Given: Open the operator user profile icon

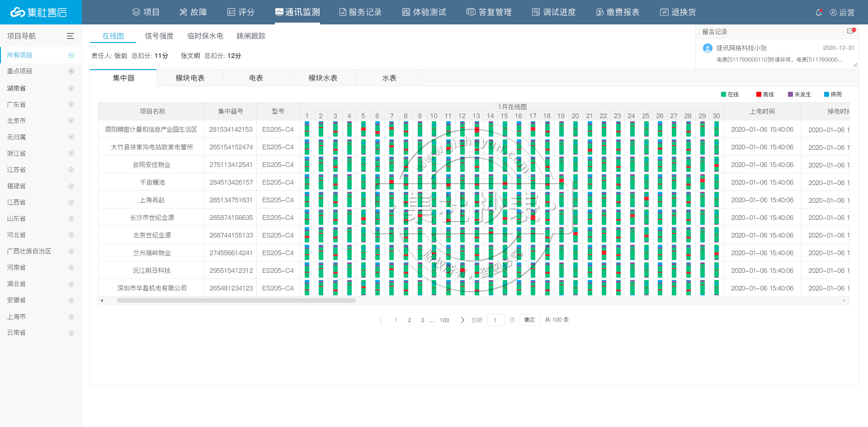Looking at the screenshot, I should tap(833, 13).
